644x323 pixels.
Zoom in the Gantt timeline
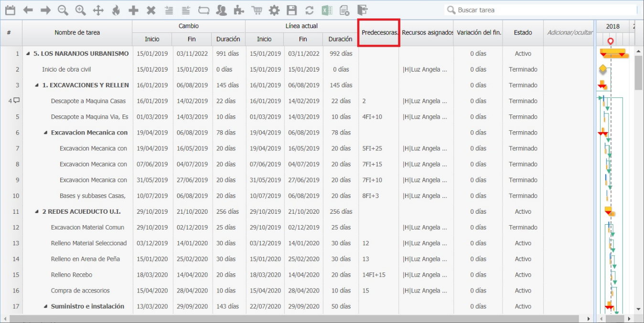(x=80, y=10)
